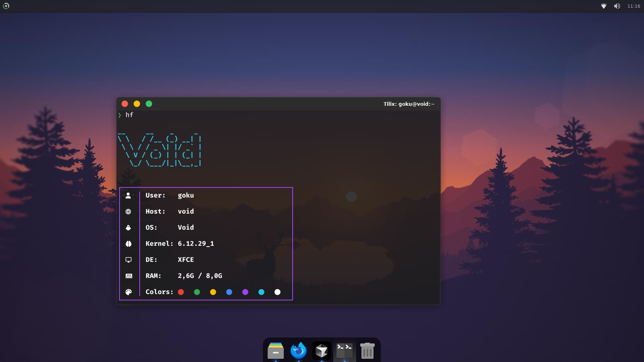The image size is (644, 362).
Task: Click the username value 'goku'
Action: click(x=186, y=195)
